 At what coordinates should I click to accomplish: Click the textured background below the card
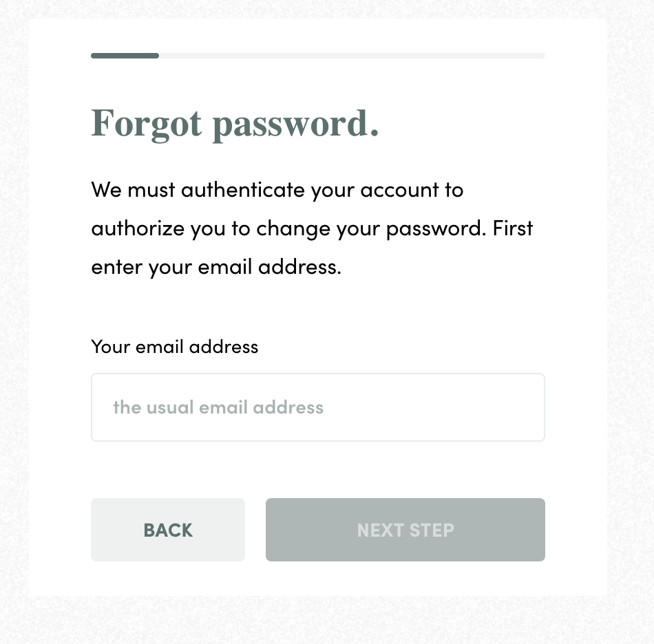[x=327, y=621]
